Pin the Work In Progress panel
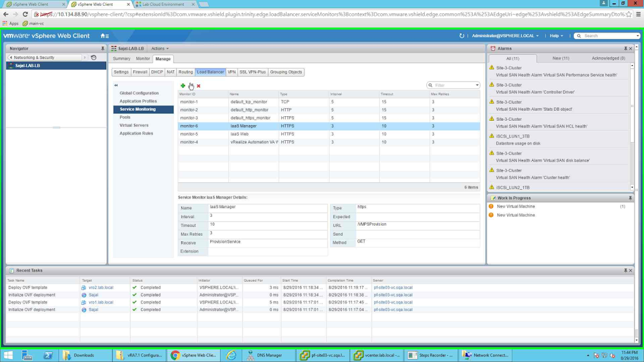The width and height of the screenshot is (644, 362). tap(630, 198)
